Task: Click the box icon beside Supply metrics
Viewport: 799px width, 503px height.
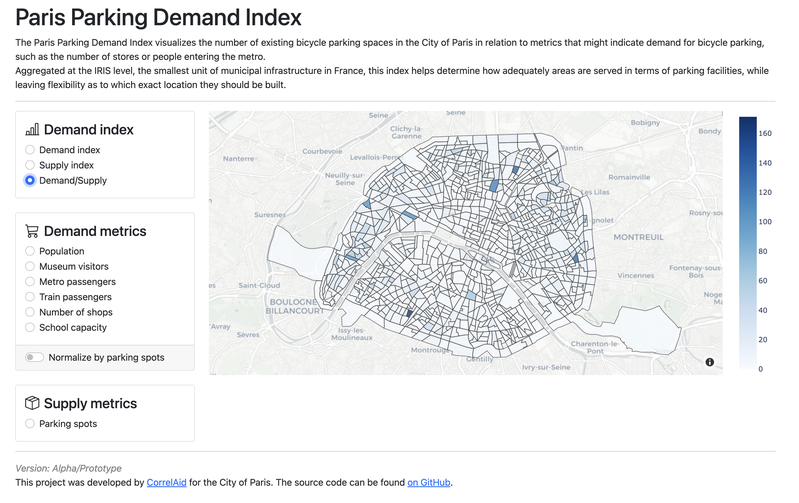Action: [x=32, y=403]
